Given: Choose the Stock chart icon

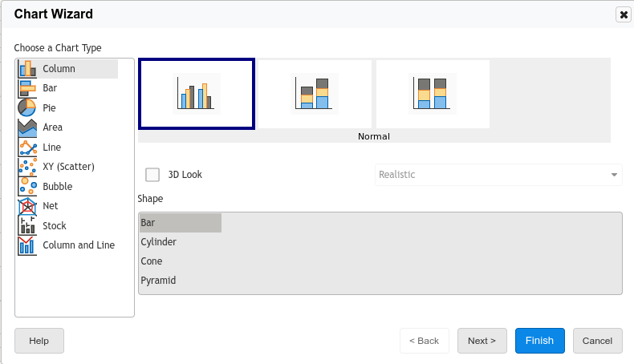Looking at the screenshot, I should click(x=27, y=226).
